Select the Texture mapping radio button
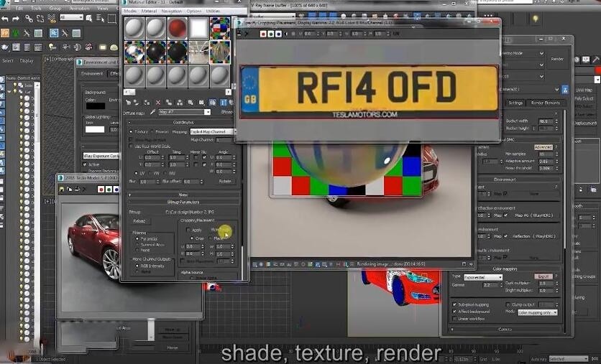Viewport: 601px width, 364px height. [x=131, y=131]
